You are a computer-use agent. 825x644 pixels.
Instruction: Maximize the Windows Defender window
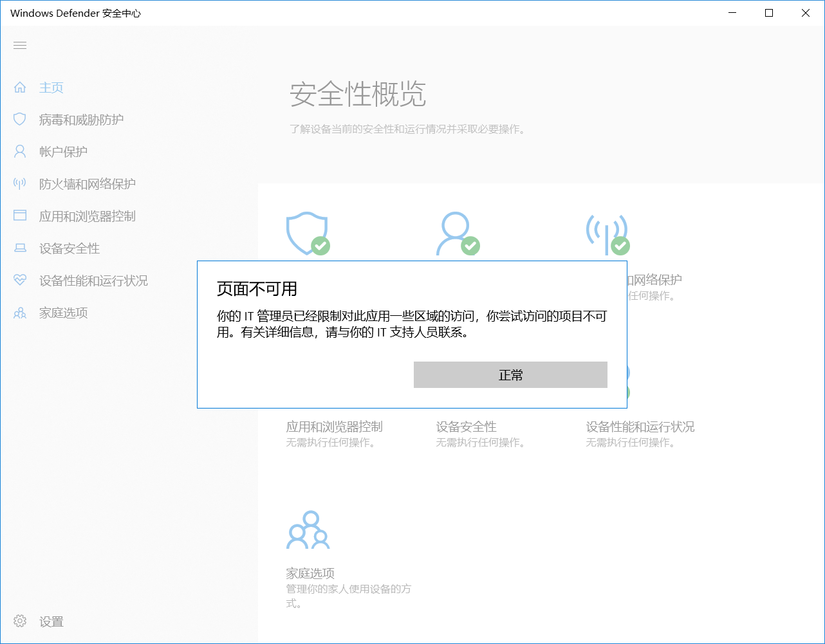tap(769, 13)
